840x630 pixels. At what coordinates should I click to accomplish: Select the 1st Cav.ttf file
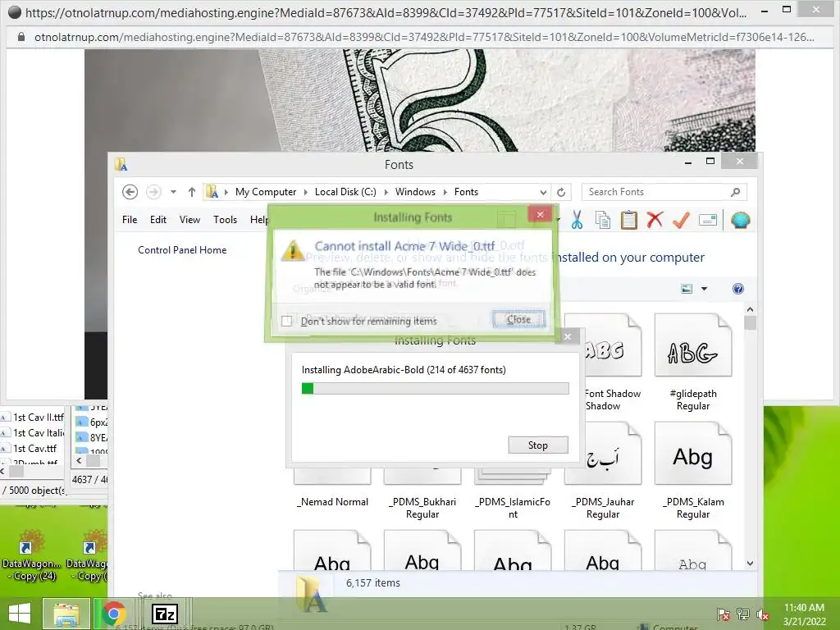pyautogui.click(x=30, y=449)
